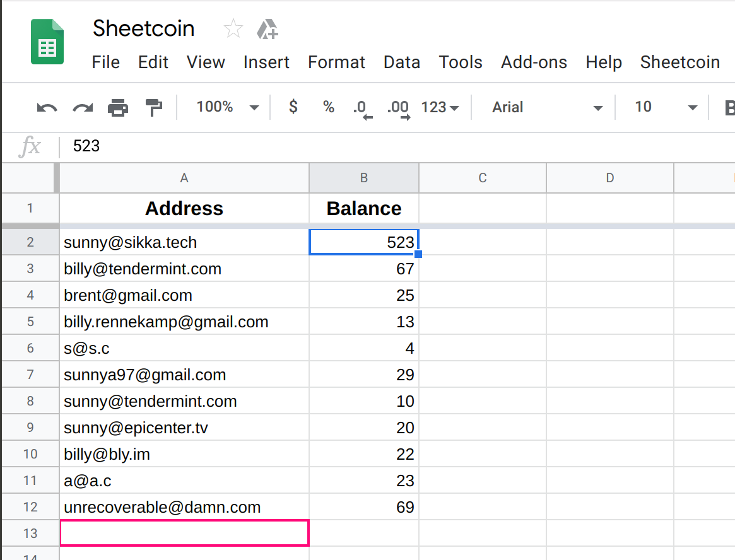Click the print icon

click(x=117, y=108)
